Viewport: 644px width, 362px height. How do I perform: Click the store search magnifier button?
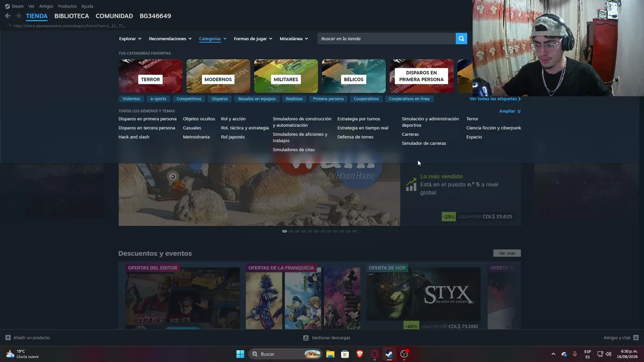(x=461, y=39)
